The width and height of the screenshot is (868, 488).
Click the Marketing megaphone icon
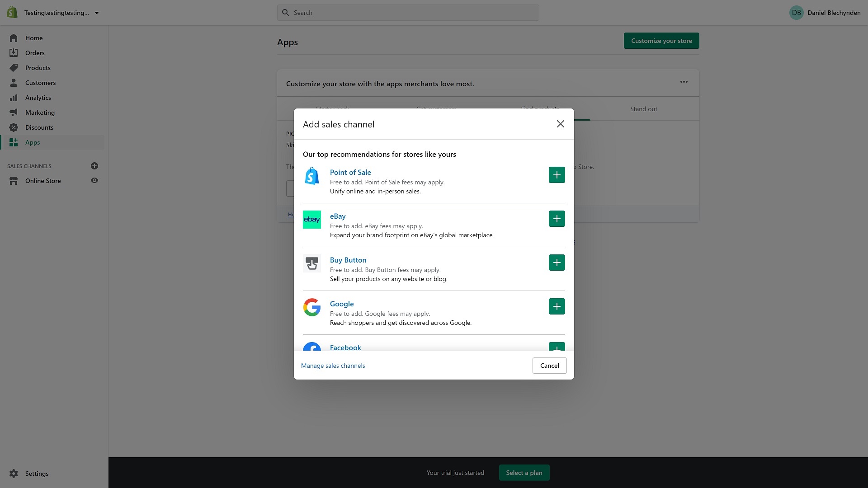point(14,113)
